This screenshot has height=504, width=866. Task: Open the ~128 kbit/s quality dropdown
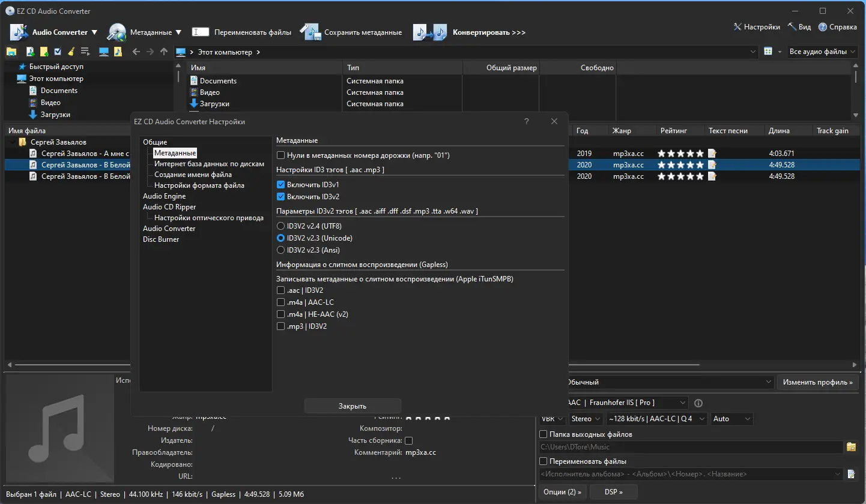(656, 419)
